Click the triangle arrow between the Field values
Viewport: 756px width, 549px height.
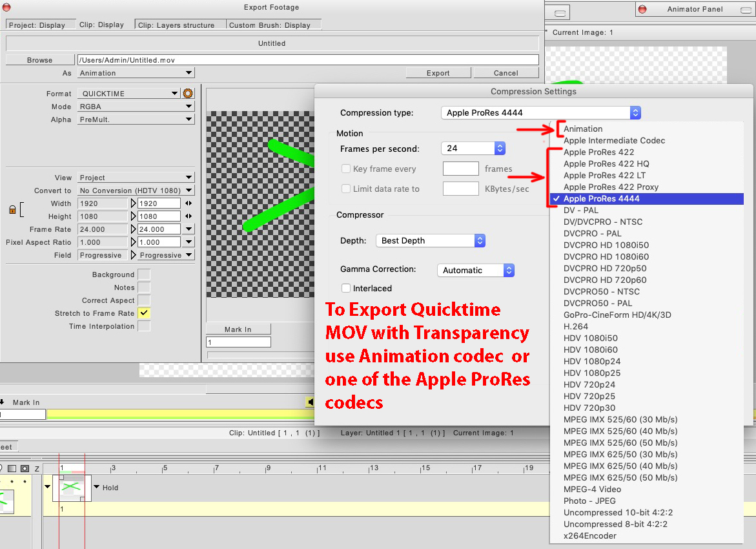pos(134,255)
